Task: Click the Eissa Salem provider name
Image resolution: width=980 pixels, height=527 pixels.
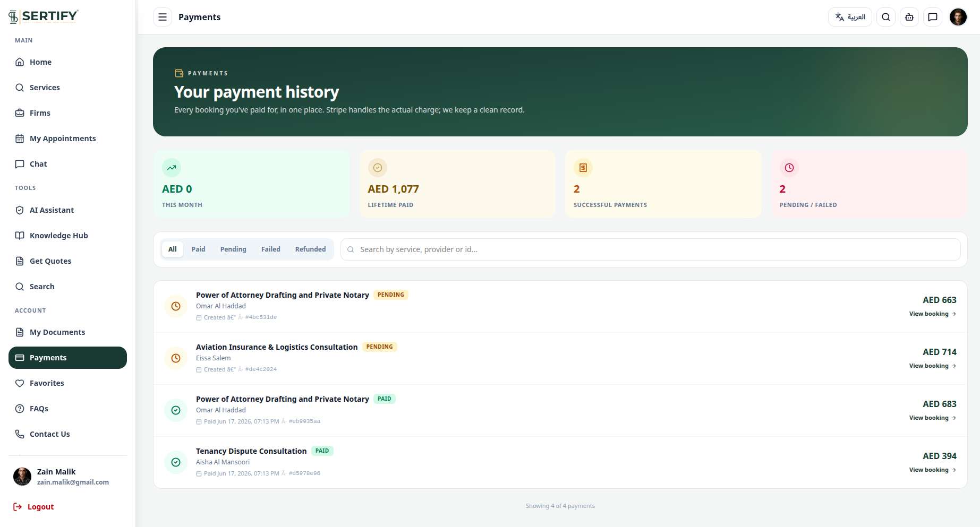Action: (x=214, y=358)
